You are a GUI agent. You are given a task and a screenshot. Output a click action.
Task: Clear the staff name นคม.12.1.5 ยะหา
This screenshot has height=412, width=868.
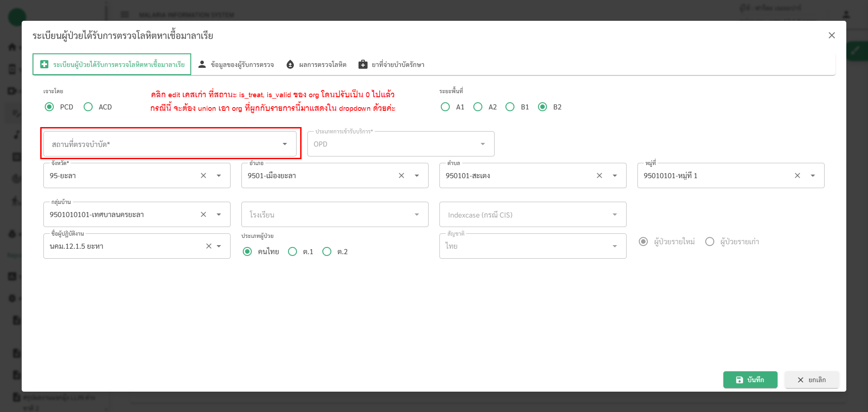[x=208, y=246]
